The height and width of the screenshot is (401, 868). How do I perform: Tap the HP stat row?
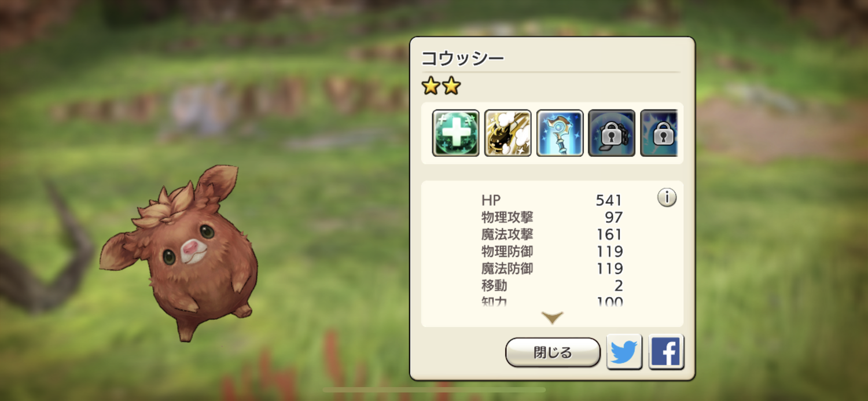552,201
